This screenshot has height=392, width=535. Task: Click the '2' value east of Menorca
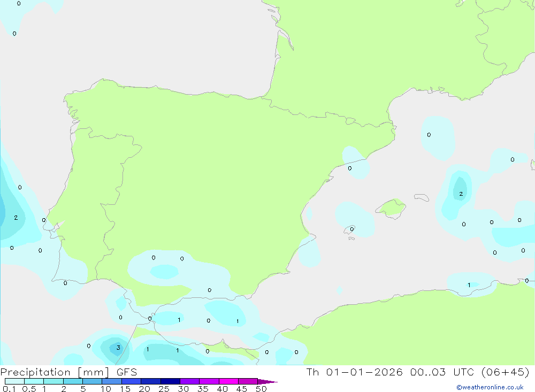click(x=461, y=194)
